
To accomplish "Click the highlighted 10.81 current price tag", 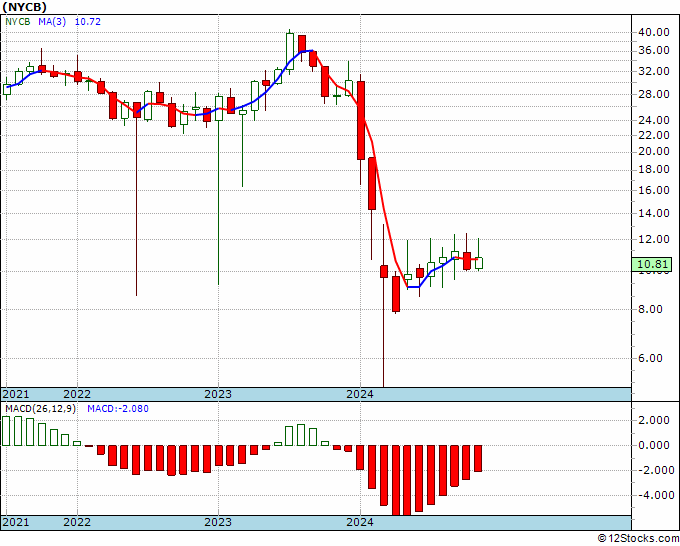I will pyautogui.click(x=652, y=264).
